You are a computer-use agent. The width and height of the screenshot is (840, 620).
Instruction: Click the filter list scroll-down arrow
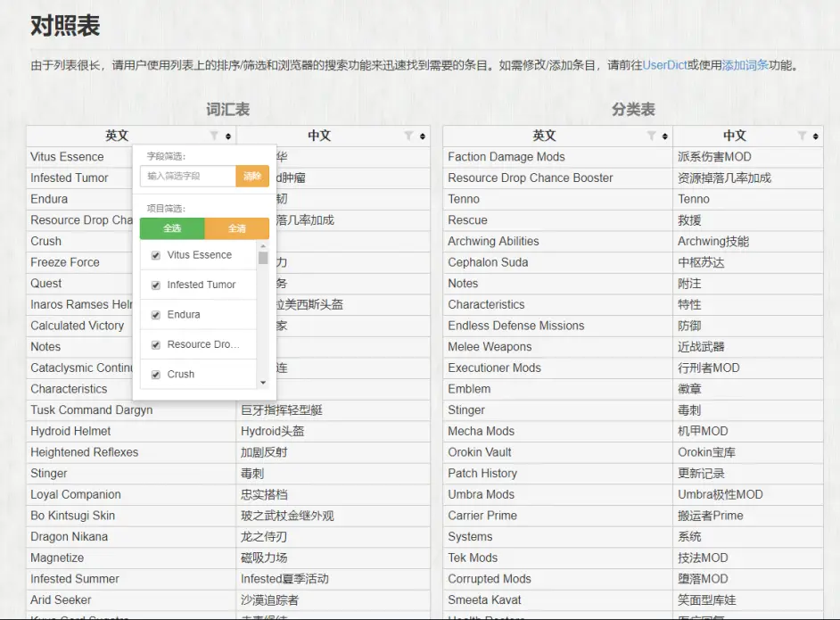263,383
